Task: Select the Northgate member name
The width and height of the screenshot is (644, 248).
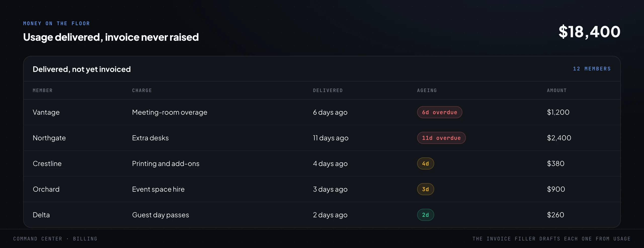Action: tap(49, 138)
